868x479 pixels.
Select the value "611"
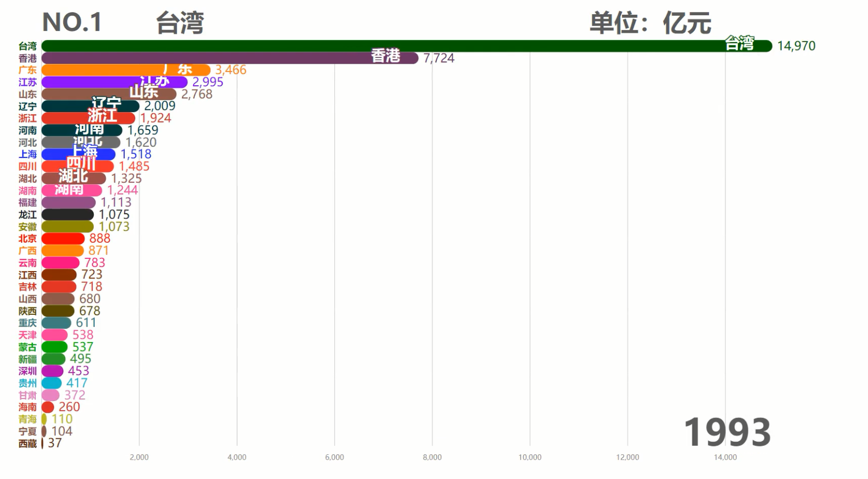pyautogui.click(x=86, y=323)
